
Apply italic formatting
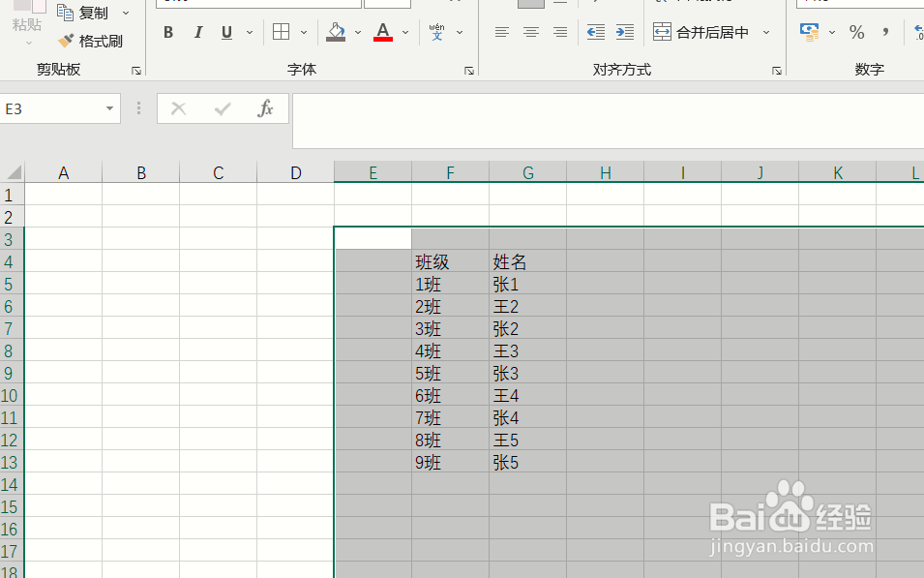[197, 32]
